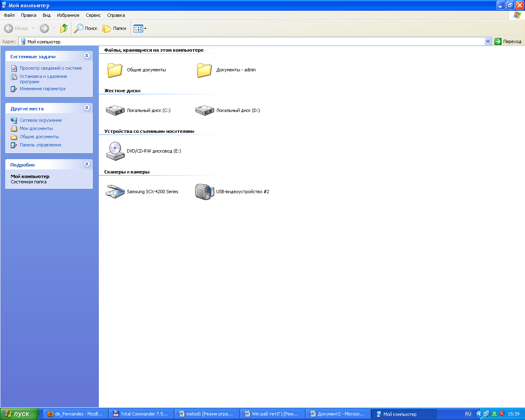Screen dimensions: 525x420
Task: Switch to Документ2 Microsoft taskbar button
Action: click(338, 414)
